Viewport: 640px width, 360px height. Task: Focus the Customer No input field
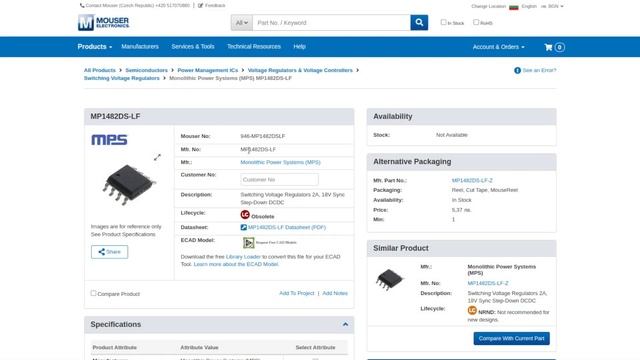tap(279, 180)
